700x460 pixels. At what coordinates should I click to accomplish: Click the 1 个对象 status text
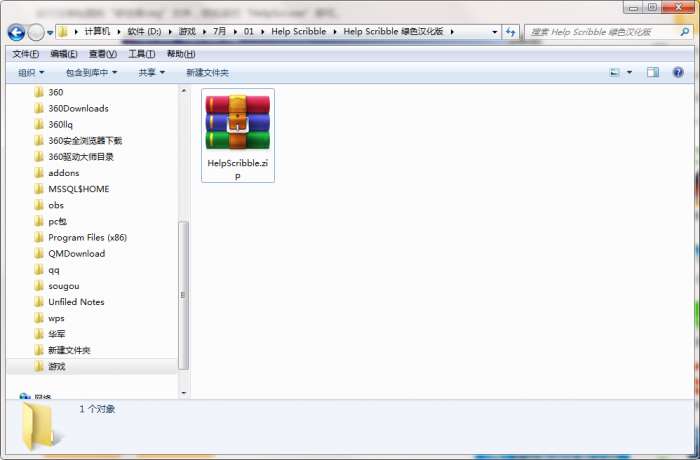pyautogui.click(x=97, y=409)
